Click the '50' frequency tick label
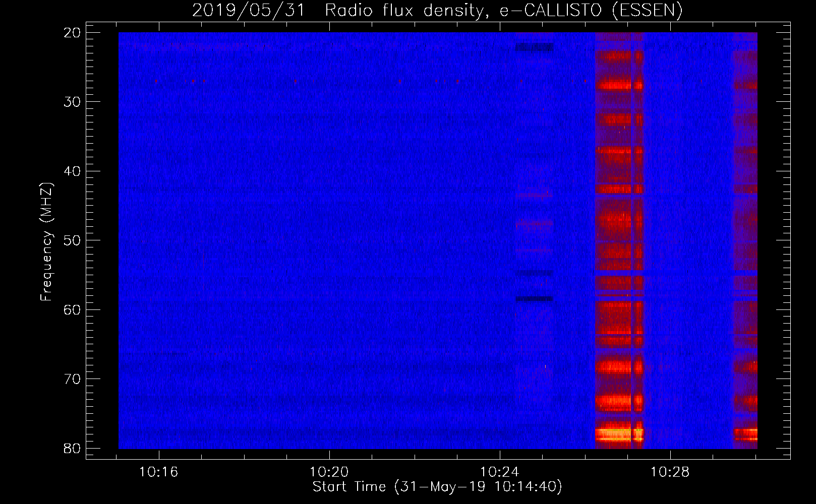816x504 pixels. tap(72, 240)
